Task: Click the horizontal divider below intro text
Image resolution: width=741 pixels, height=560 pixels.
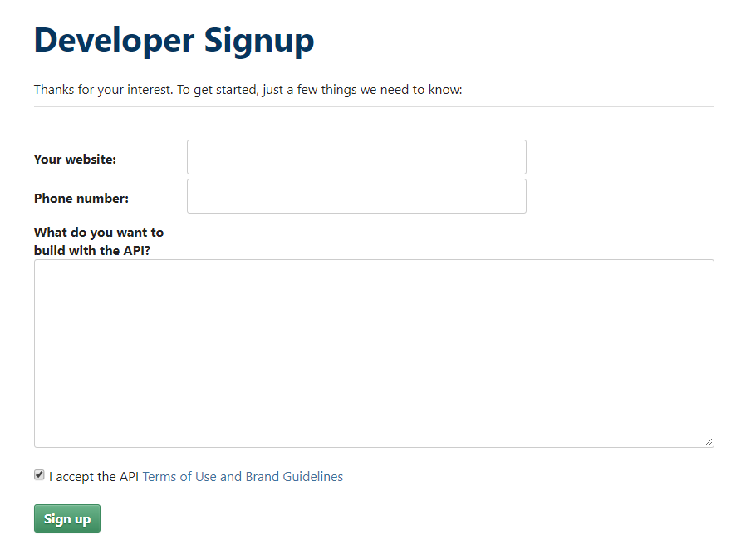Action: tap(374, 107)
